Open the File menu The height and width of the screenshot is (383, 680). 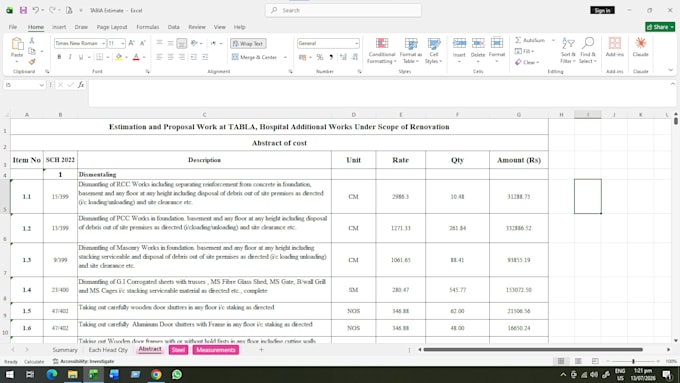(13, 27)
